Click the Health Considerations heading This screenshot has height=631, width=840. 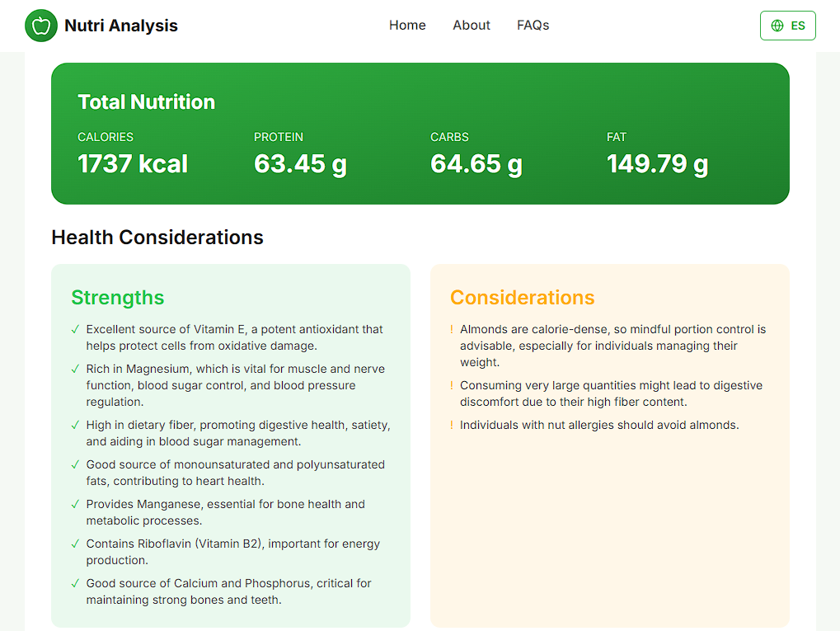click(x=157, y=238)
